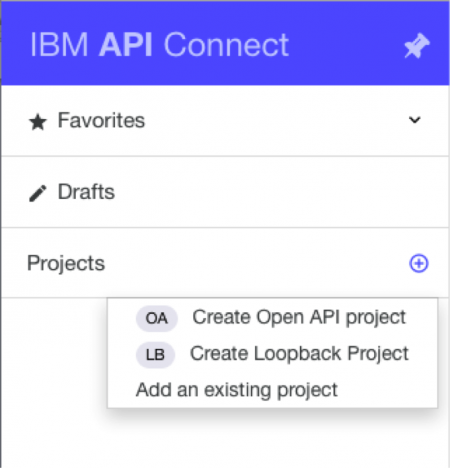Expand the Favorites chevron
This screenshot has width=450, height=468.
(415, 120)
